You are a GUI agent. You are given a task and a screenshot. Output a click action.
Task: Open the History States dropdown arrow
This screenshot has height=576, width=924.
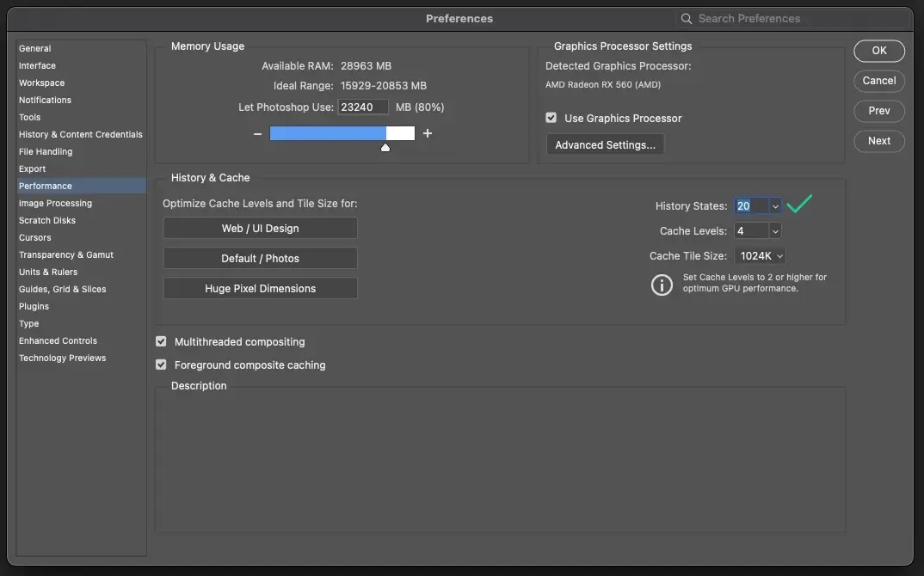[775, 206]
